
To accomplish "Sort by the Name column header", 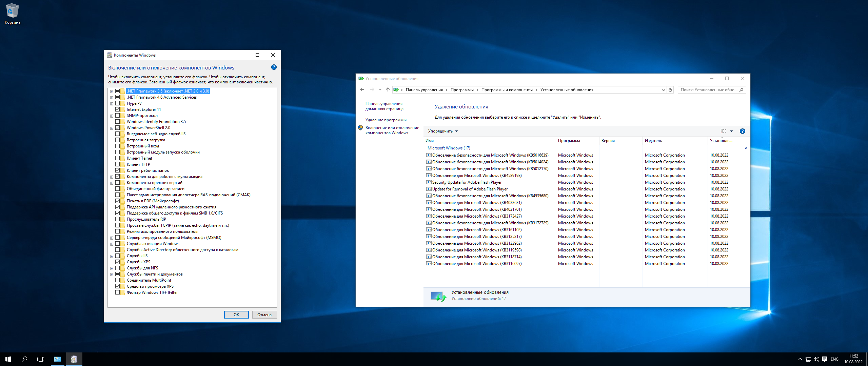I will 490,141.
